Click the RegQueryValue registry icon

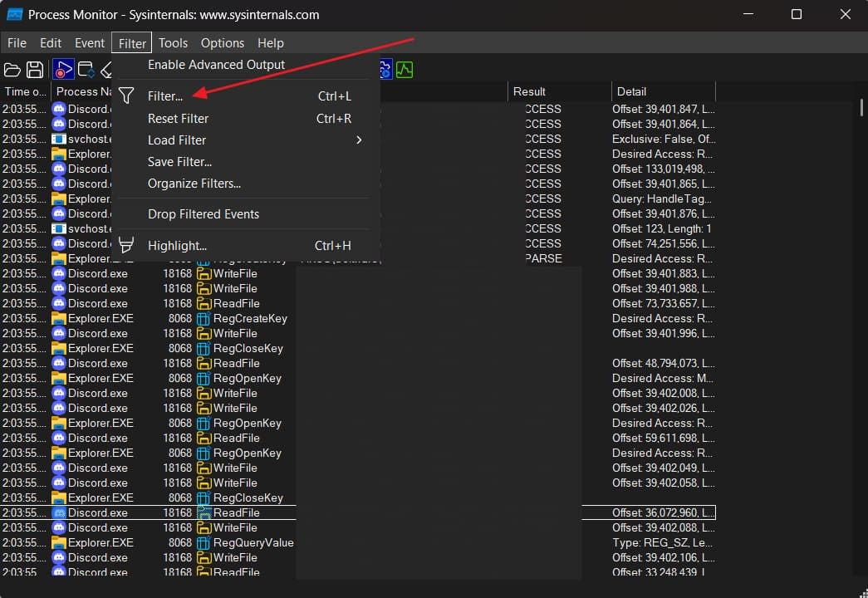tap(204, 542)
